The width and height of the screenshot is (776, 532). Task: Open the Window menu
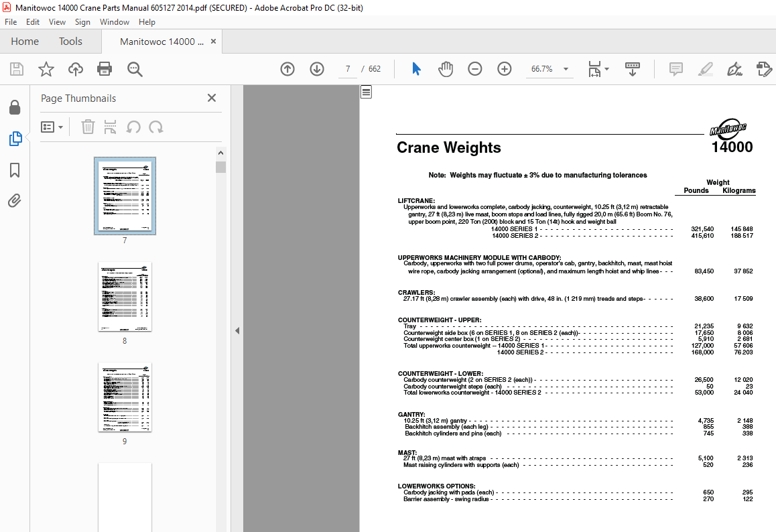115,21
